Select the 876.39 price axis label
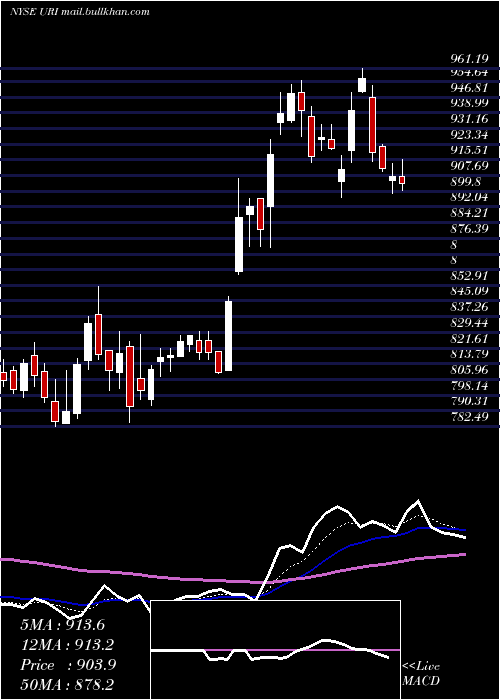This screenshot has width=500, height=700. (469, 229)
